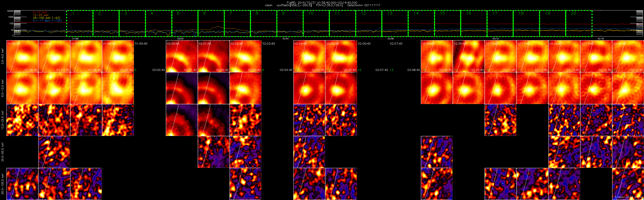View the 3–6 keV image at 02:00:40
644x200 pixels.
click(x=182, y=56)
